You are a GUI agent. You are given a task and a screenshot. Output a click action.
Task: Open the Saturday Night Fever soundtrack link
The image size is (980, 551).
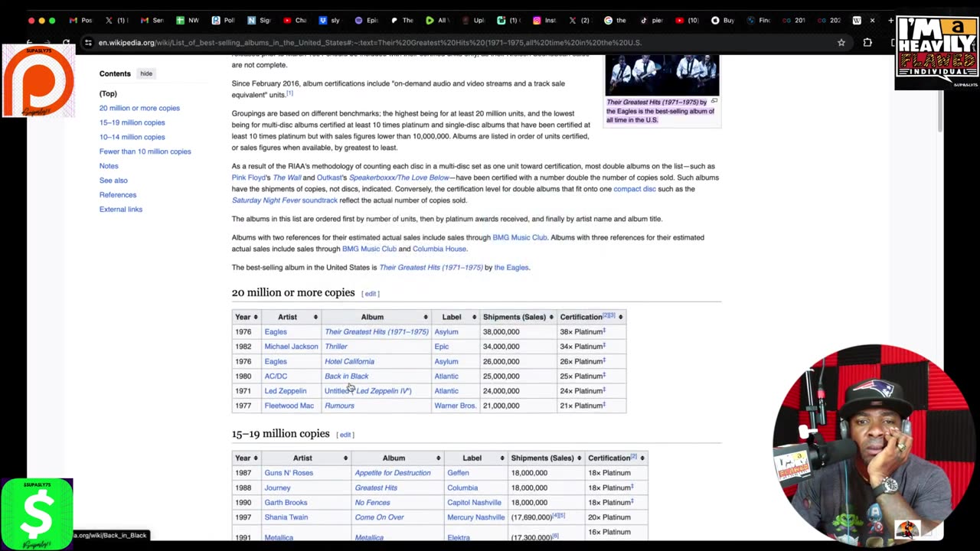(x=285, y=201)
